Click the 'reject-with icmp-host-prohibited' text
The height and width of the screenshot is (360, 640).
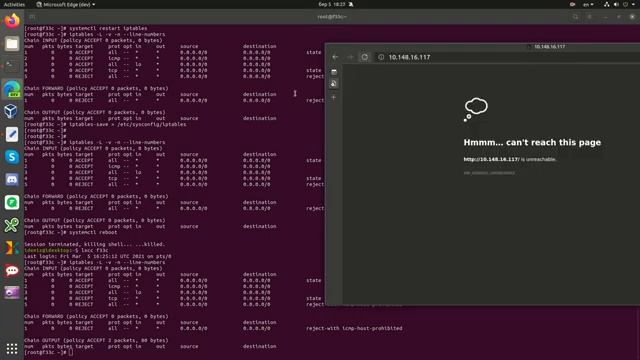tap(354, 328)
